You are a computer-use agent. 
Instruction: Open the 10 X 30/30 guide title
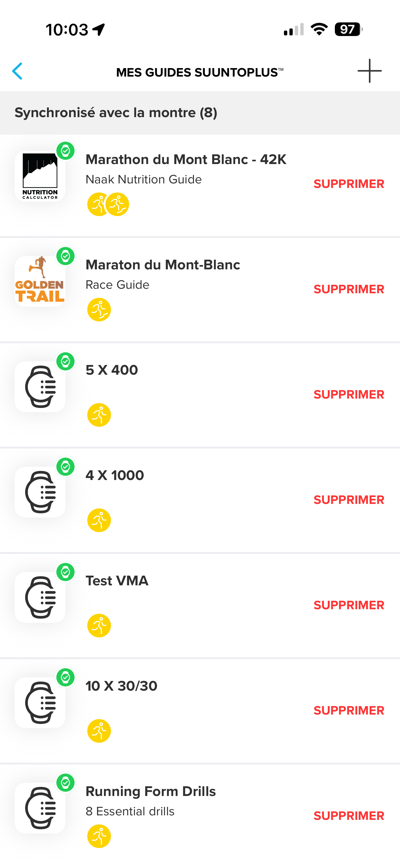tap(122, 686)
